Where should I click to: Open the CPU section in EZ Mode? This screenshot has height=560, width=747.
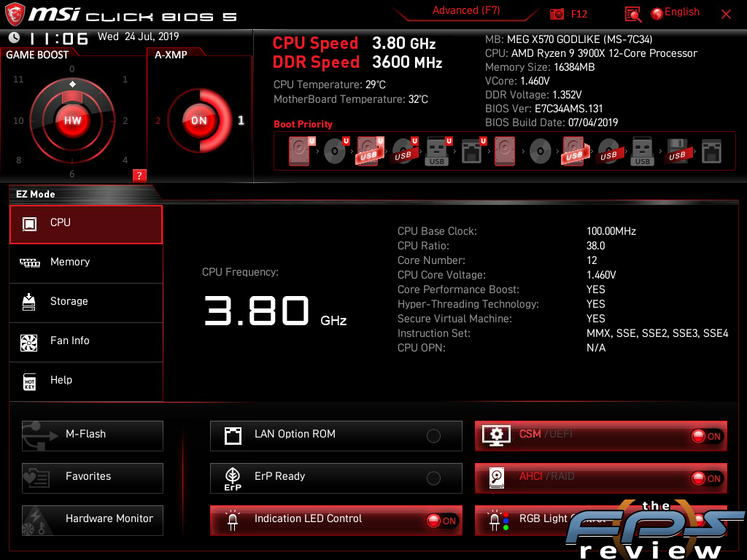coord(86,225)
